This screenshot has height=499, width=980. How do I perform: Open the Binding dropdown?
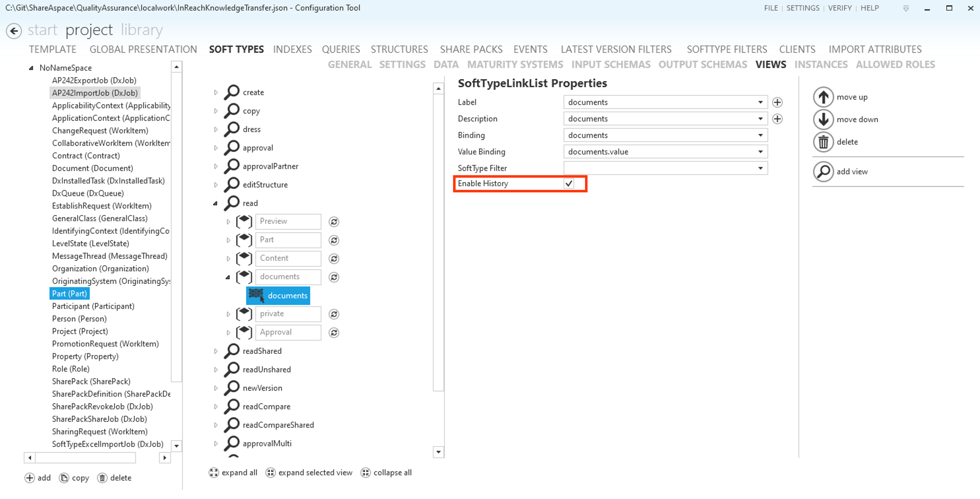coord(760,135)
